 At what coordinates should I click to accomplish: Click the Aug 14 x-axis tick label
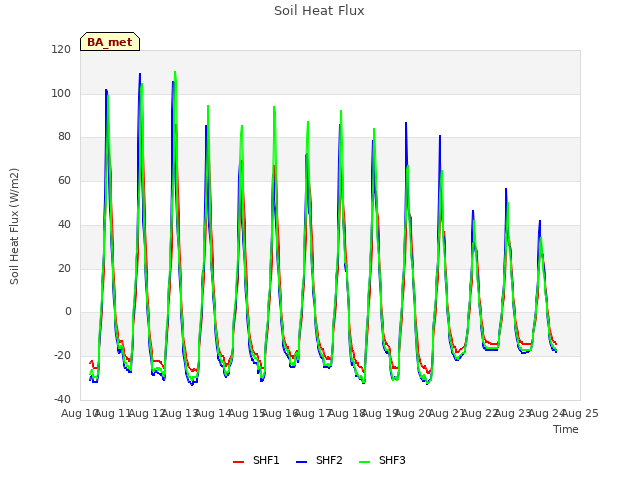click(213, 413)
